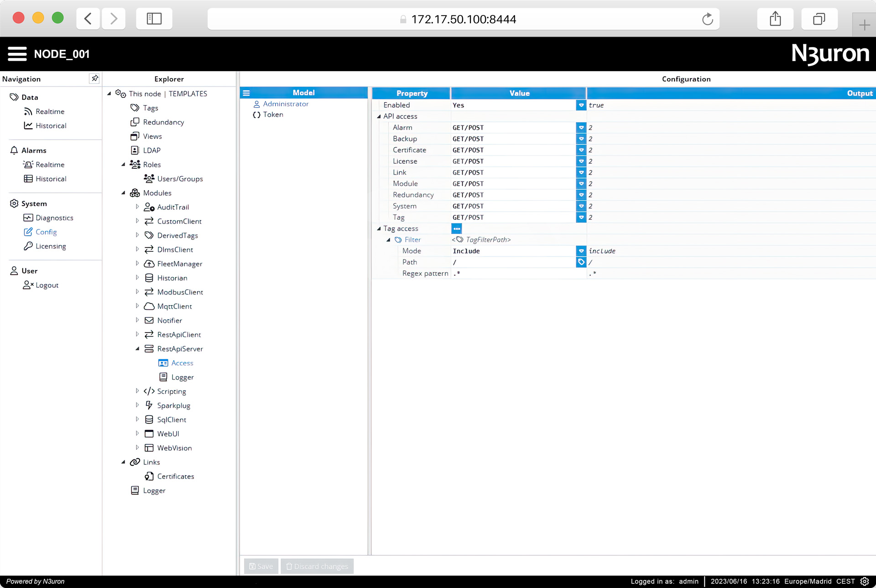Open the main hamburger menu beside NODE_001

pyautogui.click(x=17, y=54)
